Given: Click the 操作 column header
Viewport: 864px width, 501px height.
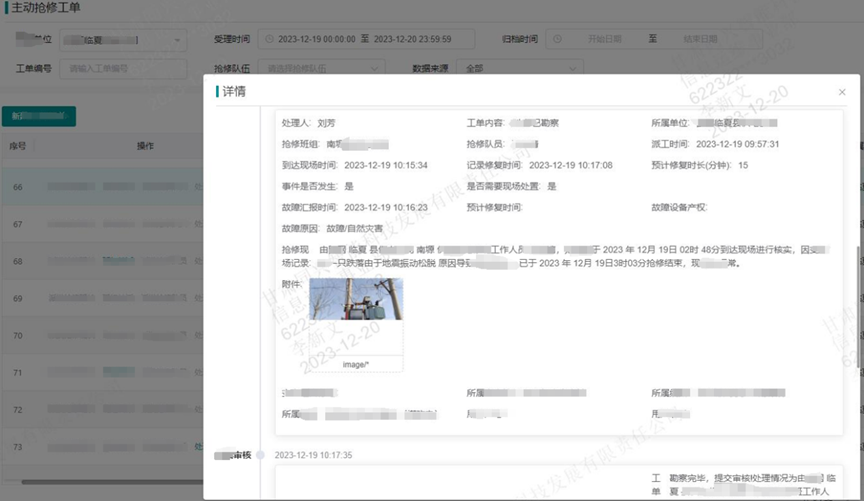Looking at the screenshot, I should [x=145, y=146].
